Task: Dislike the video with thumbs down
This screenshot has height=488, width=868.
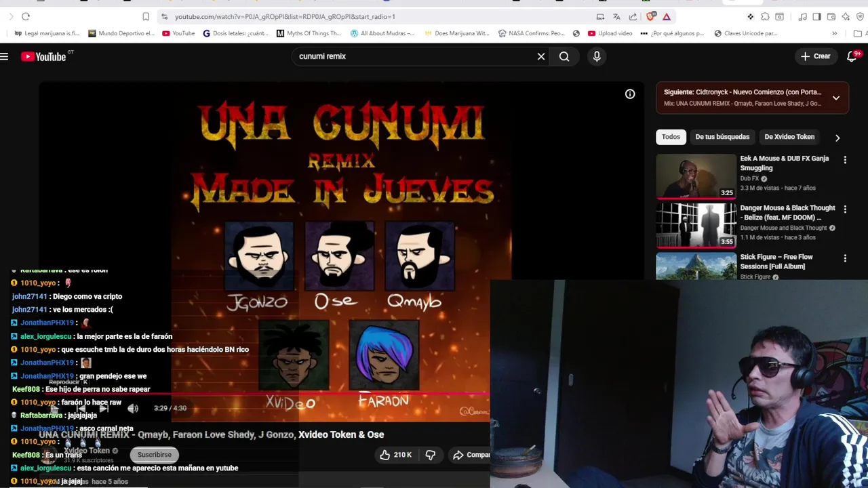Action: (431, 455)
